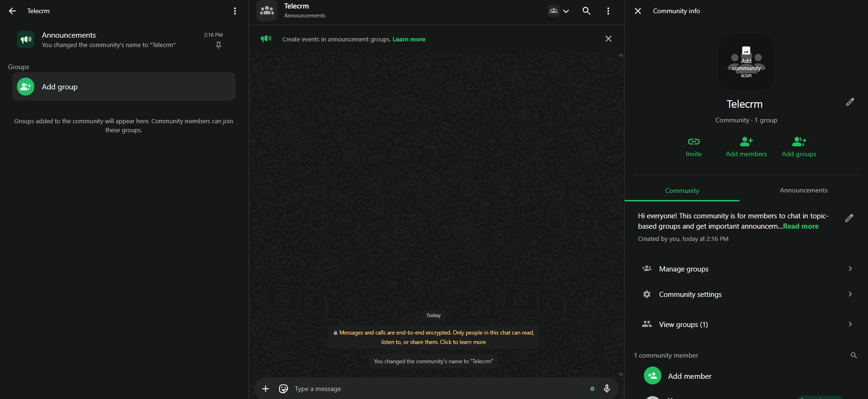The width and height of the screenshot is (868, 399).
Task: Click the Community settings gear icon
Action: point(647,294)
